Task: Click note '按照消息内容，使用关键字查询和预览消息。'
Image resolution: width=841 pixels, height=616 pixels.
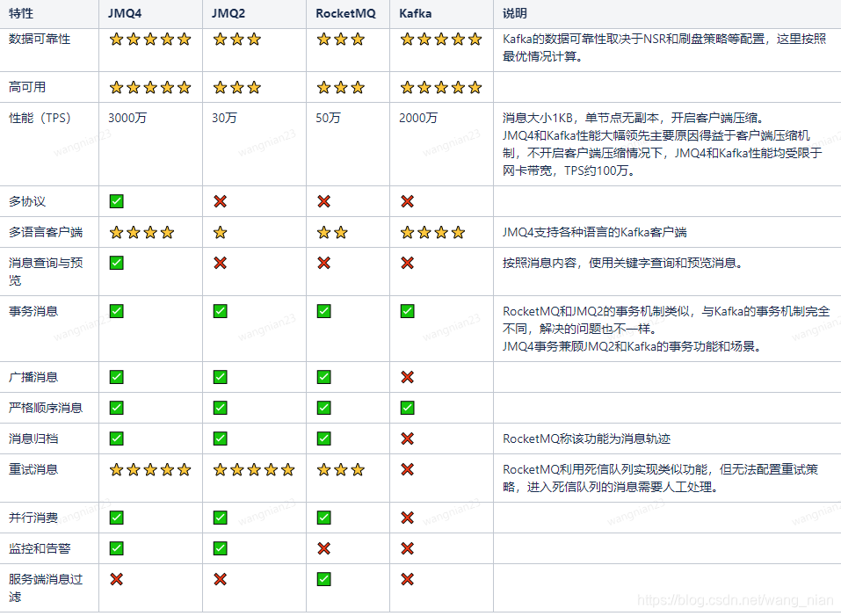Action: (622, 263)
